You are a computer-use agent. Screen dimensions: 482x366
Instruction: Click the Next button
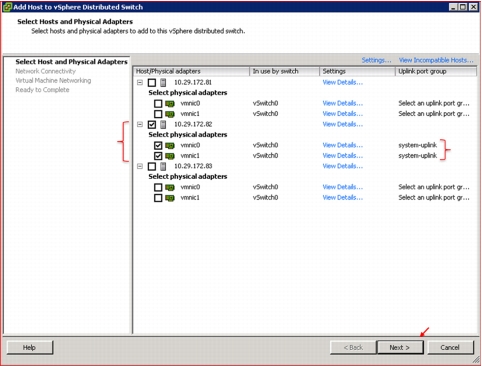click(400, 347)
